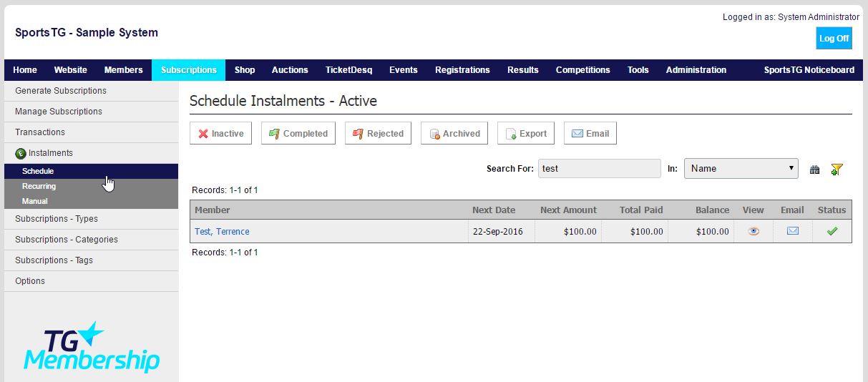Open the Registrations menu
Image resolution: width=868 pixels, height=382 pixels.
point(462,70)
